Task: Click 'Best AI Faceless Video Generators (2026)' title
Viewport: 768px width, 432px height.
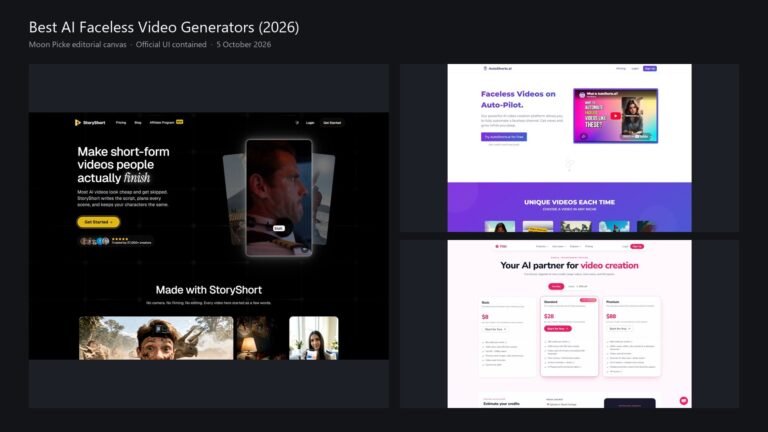Action: point(164,27)
